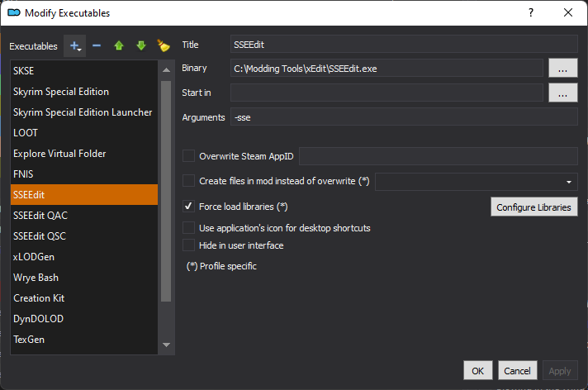Move executable up with green arrow

pos(119,45)
